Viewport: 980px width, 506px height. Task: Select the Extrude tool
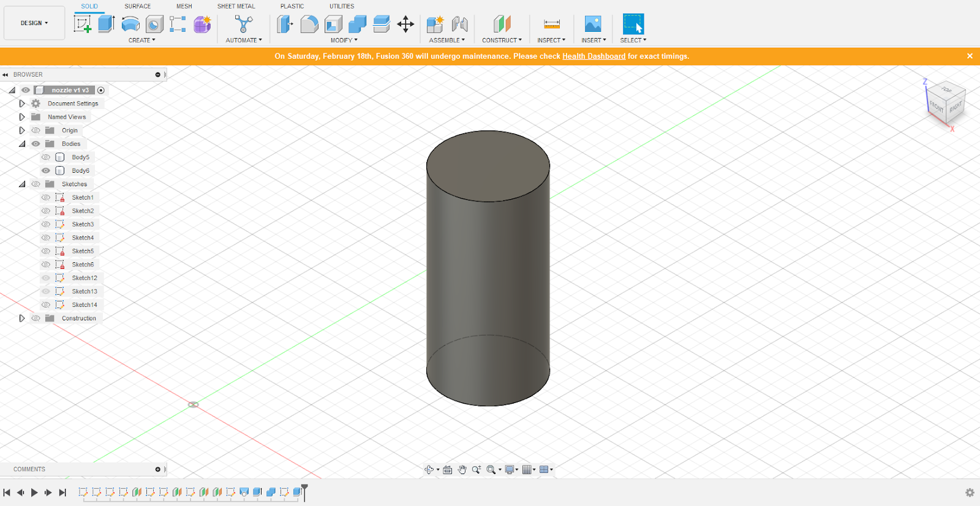[x=107, y=24]
